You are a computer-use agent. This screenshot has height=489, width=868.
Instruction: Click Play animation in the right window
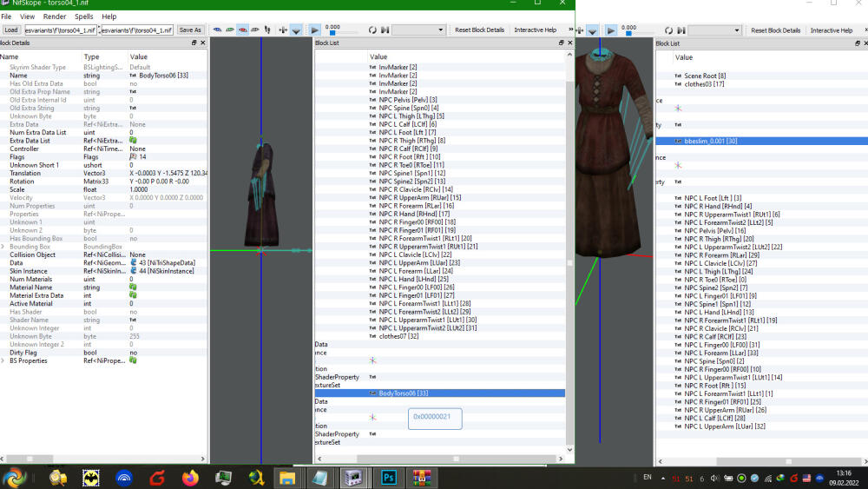(x=610, y=30)
